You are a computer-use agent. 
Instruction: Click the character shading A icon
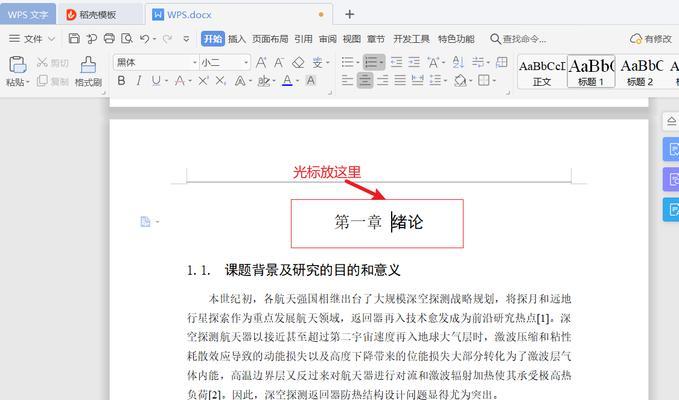[310, 81]
